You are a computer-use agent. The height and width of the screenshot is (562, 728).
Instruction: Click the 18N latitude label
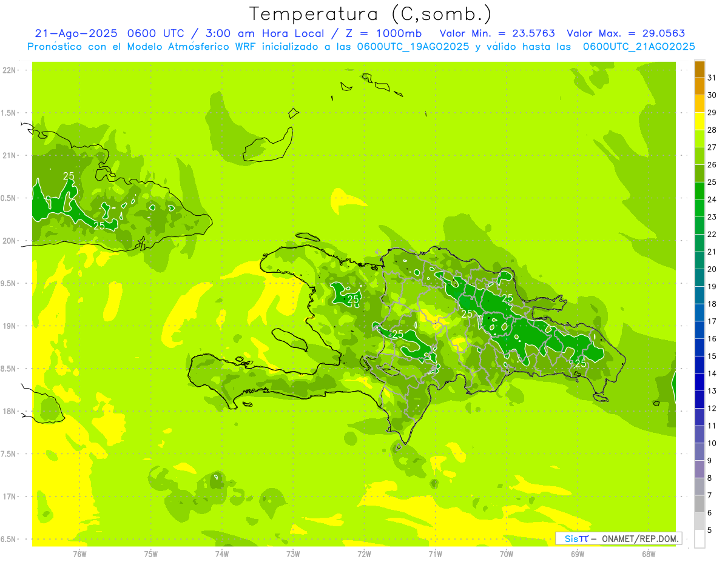coord(9,412)
